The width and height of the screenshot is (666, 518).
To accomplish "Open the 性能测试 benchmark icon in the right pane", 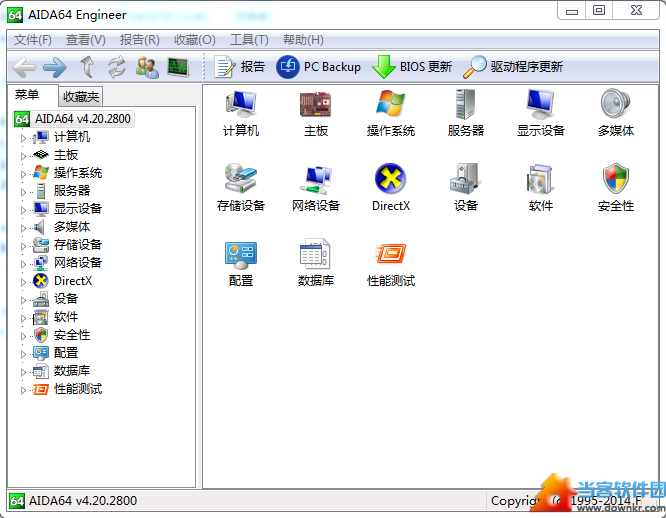I will [390, 254].
